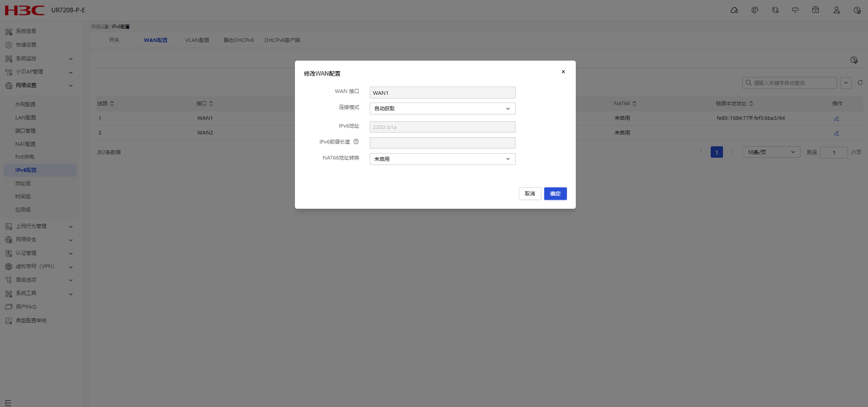Click the IPv6前缀长度 help question icon
Viewport: 868px width, 407px height.
point(356,142)
